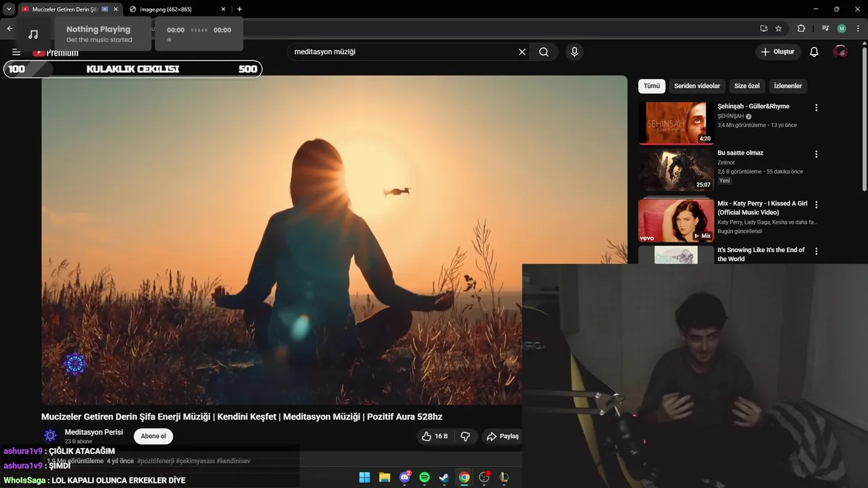The image size is (868, 488).
Task: Open Discord from taskbar
Action: tap(405, 477)
